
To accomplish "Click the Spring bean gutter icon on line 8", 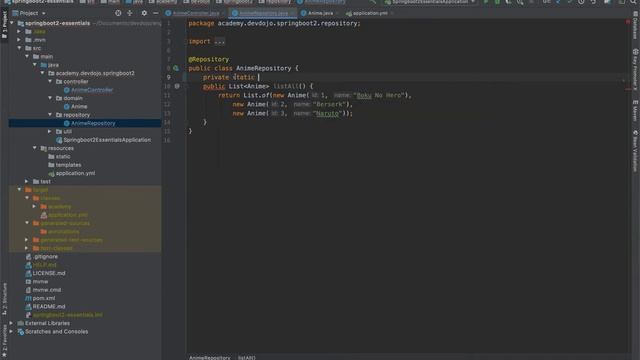I will pos(176,68).
